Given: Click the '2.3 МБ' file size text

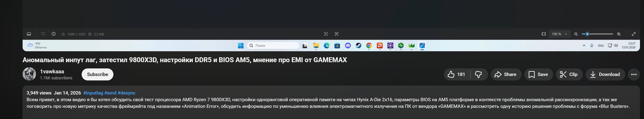Looking at the screenshot, I should click(99, 34).
